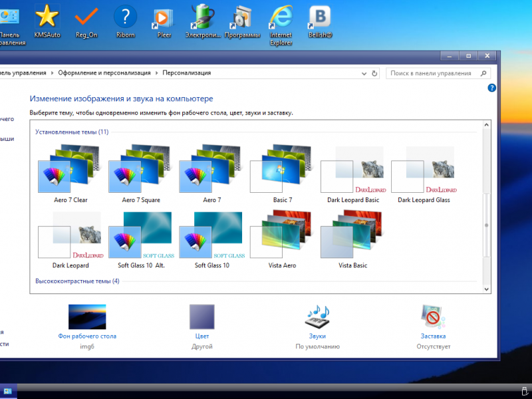Expand the arrow before Персонализация in breadcrumb
The image size is (532, 399).
[x=157, y=73]
